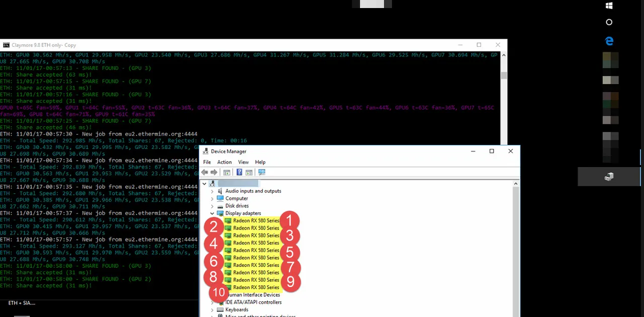This screenshot has width=644, height=317.
Task: Select the Keyboards row
Action: click(x=236, y=309)
